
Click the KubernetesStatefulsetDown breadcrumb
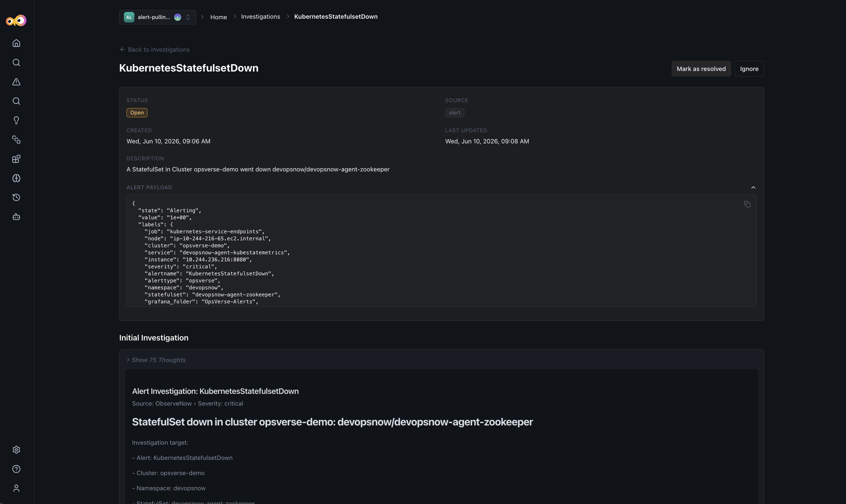(336, 17)
